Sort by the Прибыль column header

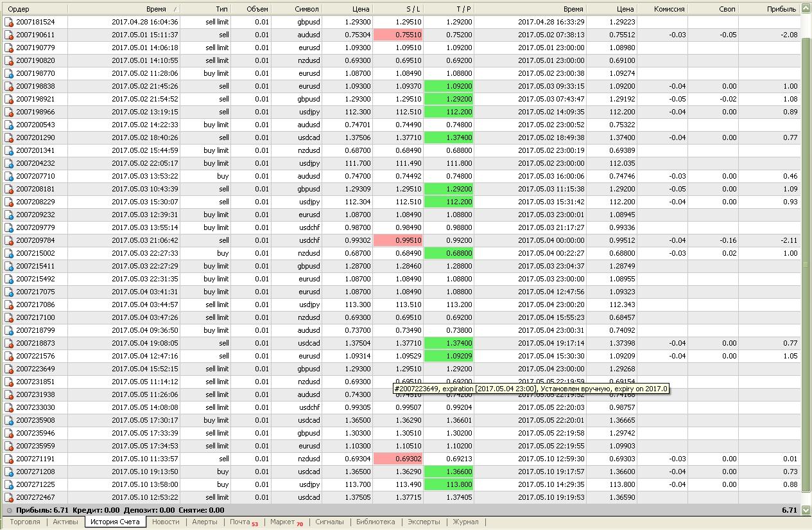click(768, 9)
